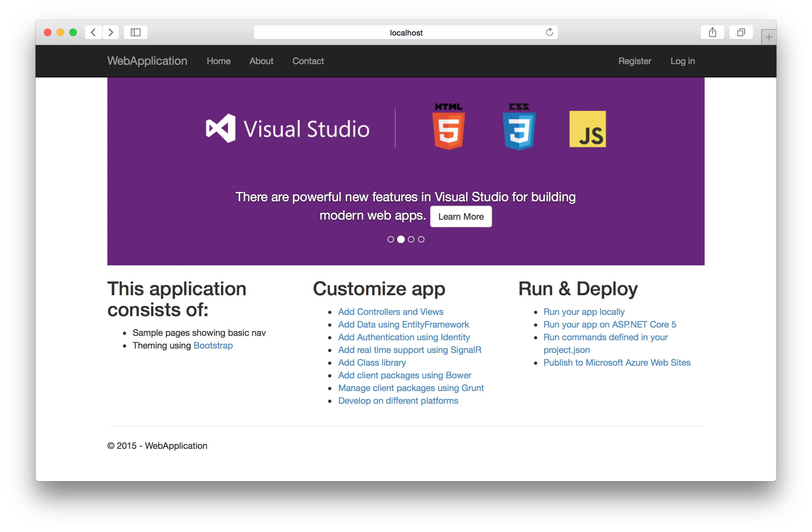Reload the page with the refresh icon

click(x=549, y=32)
